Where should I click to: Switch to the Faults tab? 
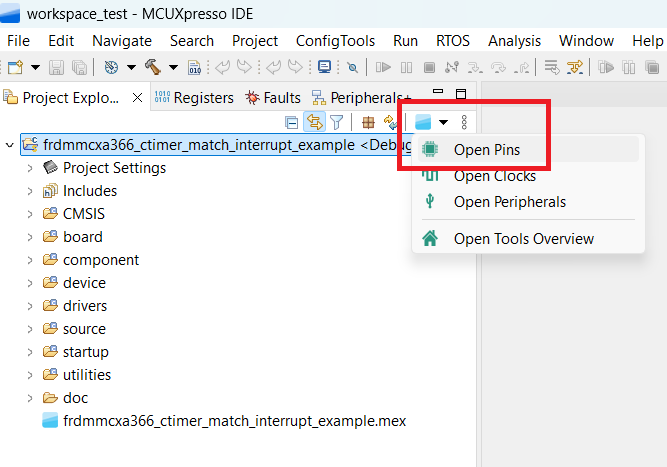pos(273,98)
